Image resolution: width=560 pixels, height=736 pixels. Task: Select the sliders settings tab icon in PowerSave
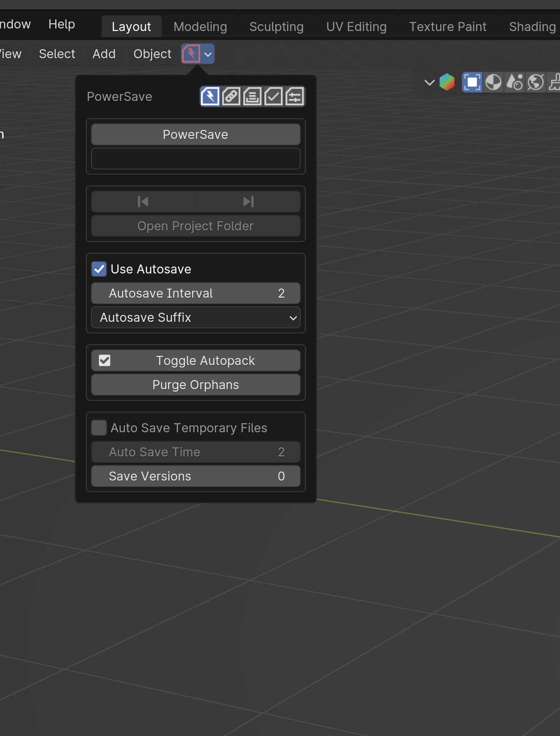tap(295, 96)
